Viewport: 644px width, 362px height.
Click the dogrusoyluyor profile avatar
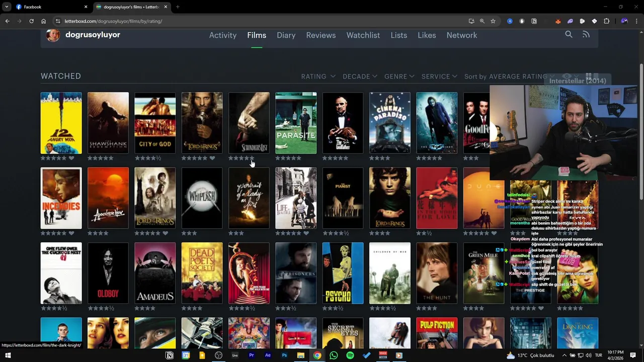coord(53,35)
